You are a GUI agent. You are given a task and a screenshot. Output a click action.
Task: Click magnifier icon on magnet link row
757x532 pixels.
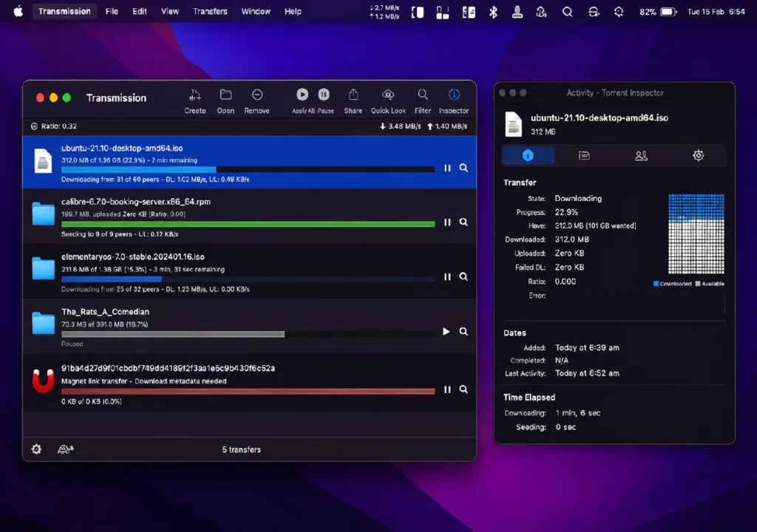[x=464, y=389]
